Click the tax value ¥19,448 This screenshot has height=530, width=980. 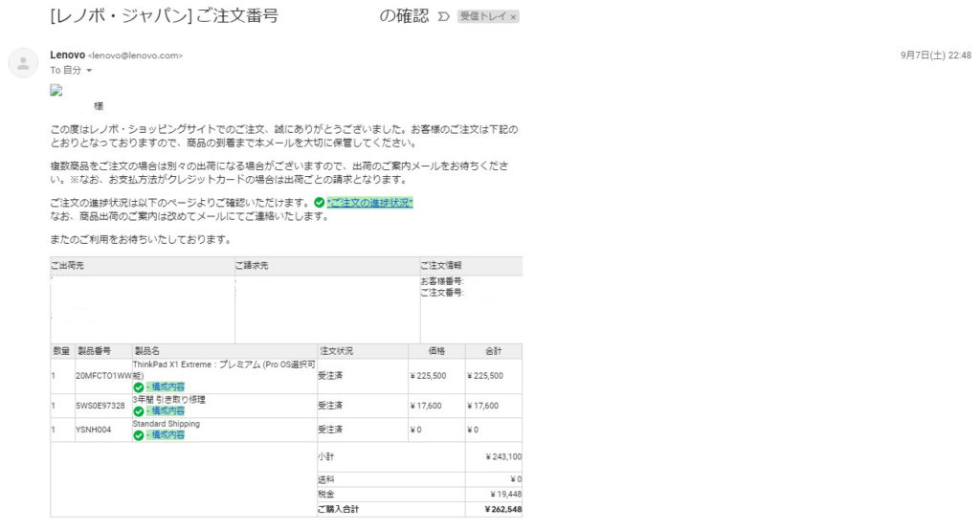point(506,494)
